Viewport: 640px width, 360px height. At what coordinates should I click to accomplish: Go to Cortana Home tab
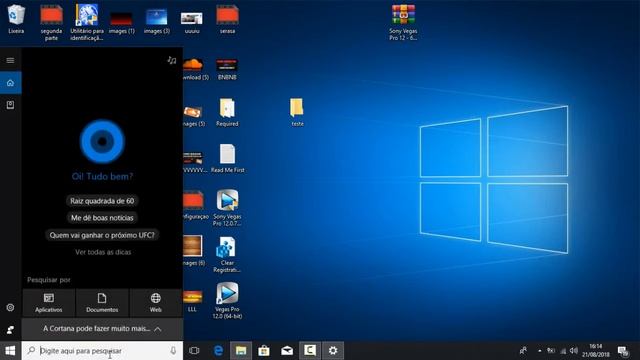point(11,83)
